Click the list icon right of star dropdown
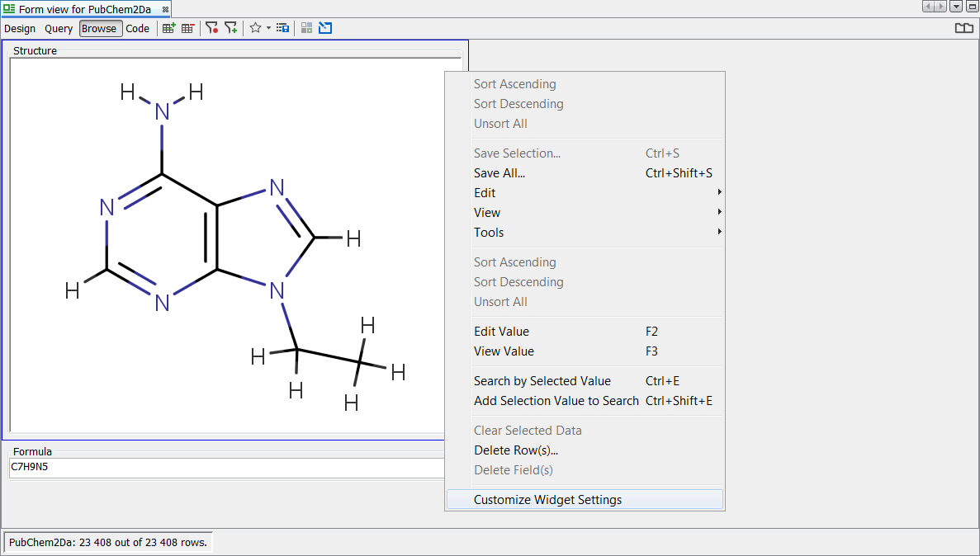 coord(283,28)
